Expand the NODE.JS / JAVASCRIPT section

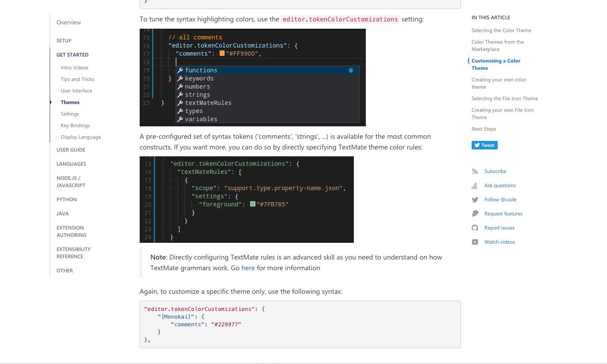pyautogui.click(x=71, y=181)
